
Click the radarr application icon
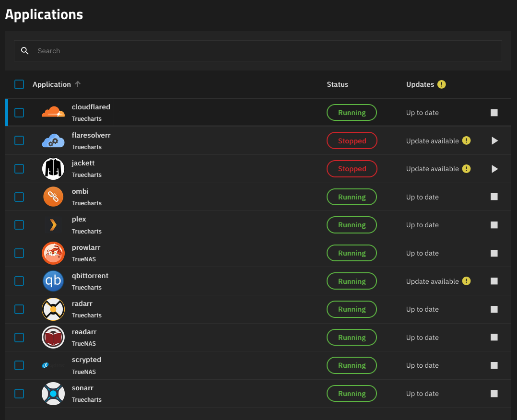coord(53,309)
